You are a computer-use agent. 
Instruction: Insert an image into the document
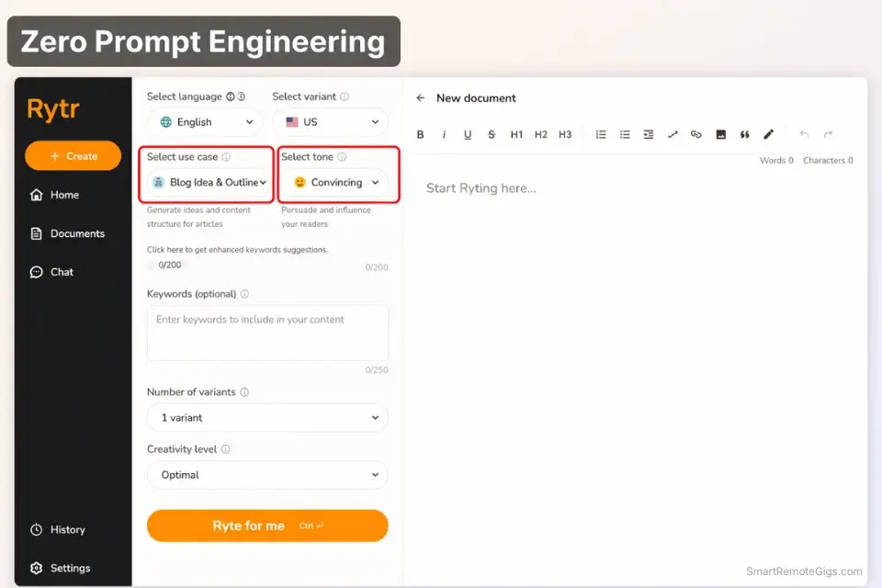(x=720, y=134)
